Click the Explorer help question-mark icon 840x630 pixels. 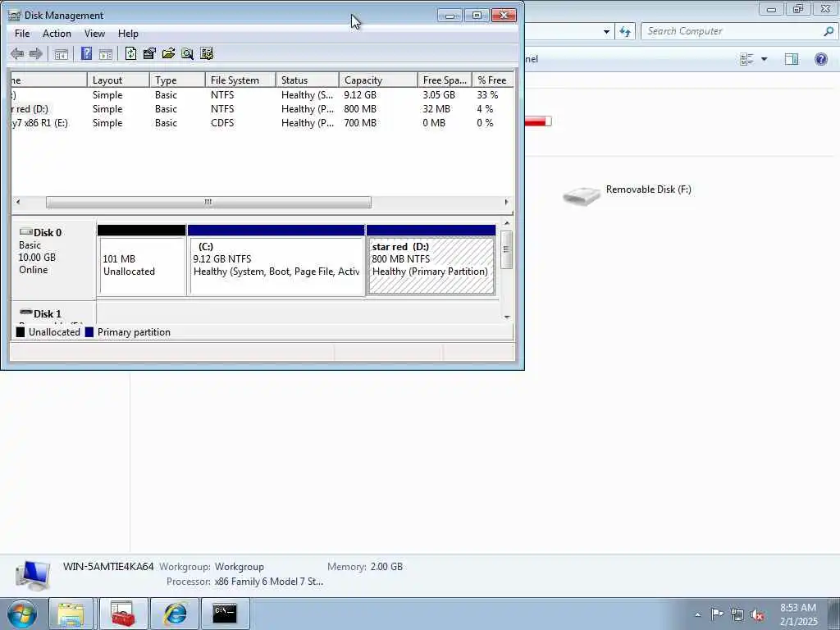pyautogui.click(x=820, y=59)
